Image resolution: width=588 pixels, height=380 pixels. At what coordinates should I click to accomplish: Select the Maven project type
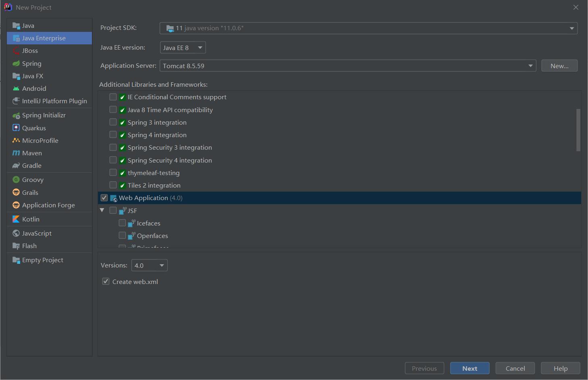click(49, 153)
